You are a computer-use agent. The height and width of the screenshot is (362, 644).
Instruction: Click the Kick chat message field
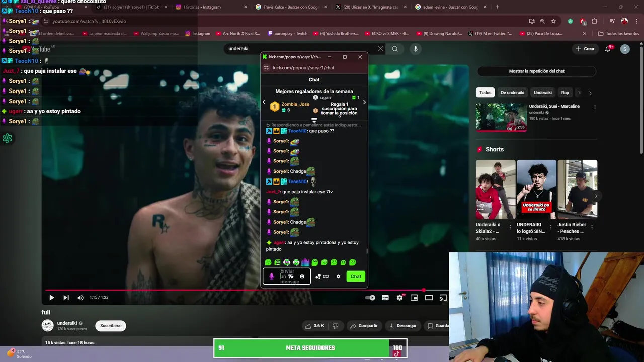(287, 276)
